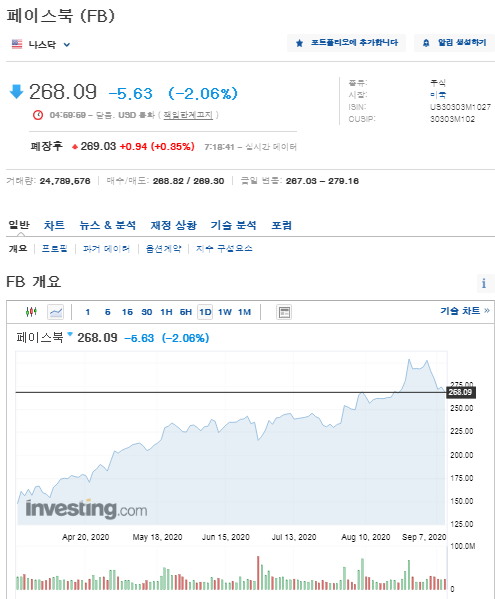Screen dimensions: 495x599
Task: Click the chart news/events icon
Action: [x=284, y=312]
